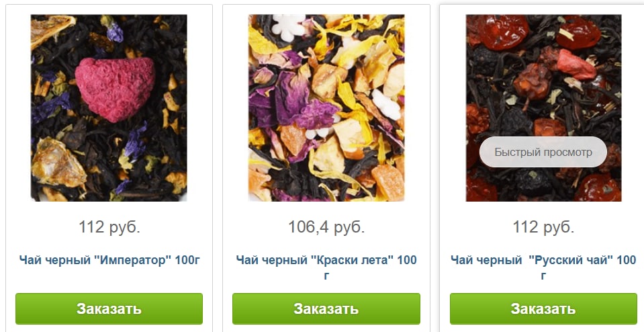The height and width of the screenshot is (332, 644).
Task: Open the "Император" tea product photo
Action: click(x=109, y=108)
